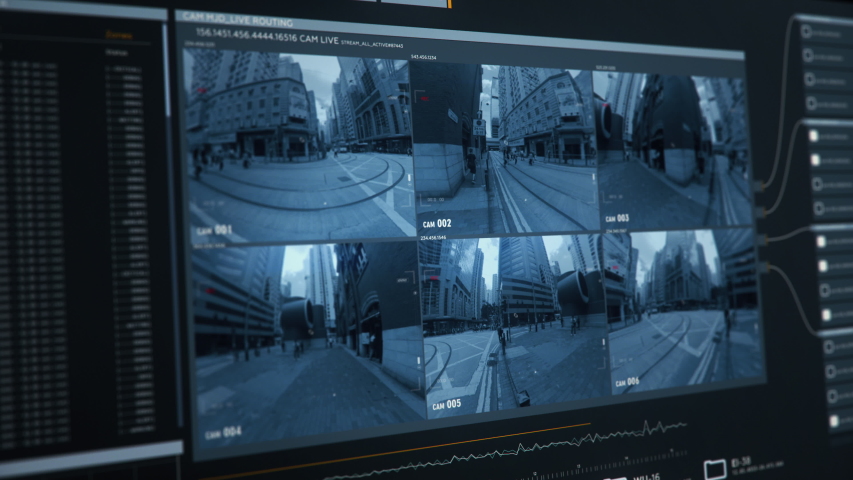Click the orange column header in left data panel

pyautogui.click(x=118, y=36)
